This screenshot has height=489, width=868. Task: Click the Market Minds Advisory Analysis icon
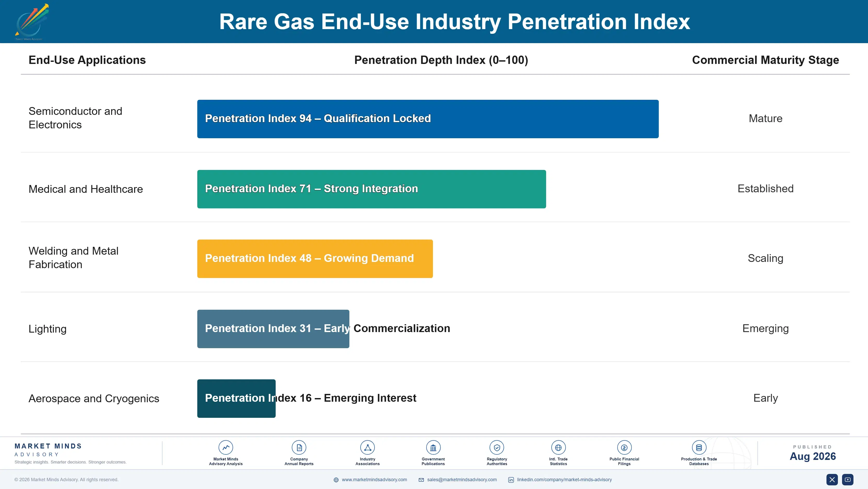(x=226, y=447)
